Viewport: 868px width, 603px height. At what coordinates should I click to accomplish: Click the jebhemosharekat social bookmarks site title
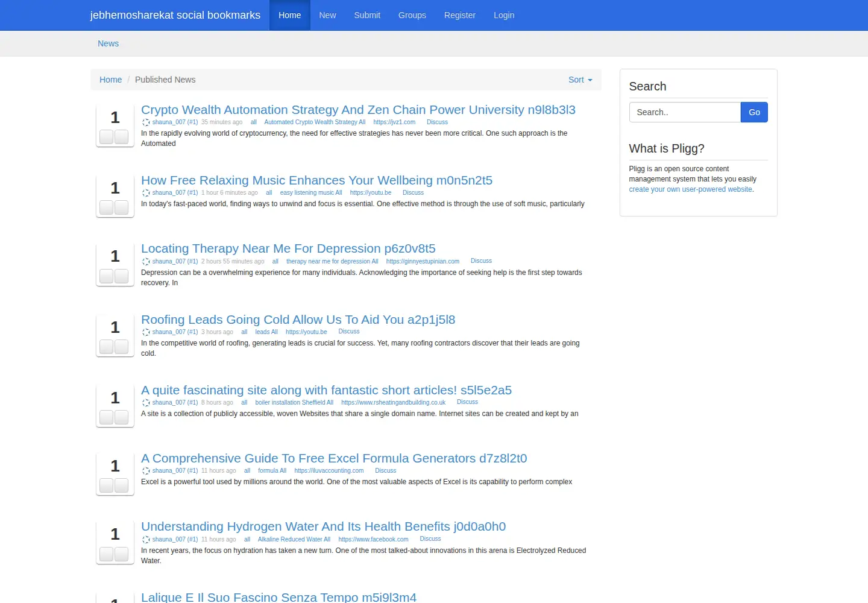[x=175, y=15]
